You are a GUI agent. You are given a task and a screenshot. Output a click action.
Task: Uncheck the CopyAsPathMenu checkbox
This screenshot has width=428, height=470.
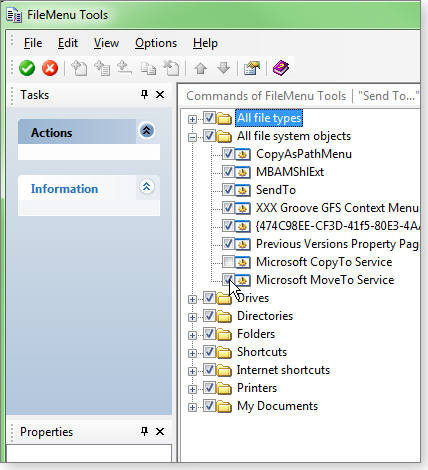pos(228,153)
